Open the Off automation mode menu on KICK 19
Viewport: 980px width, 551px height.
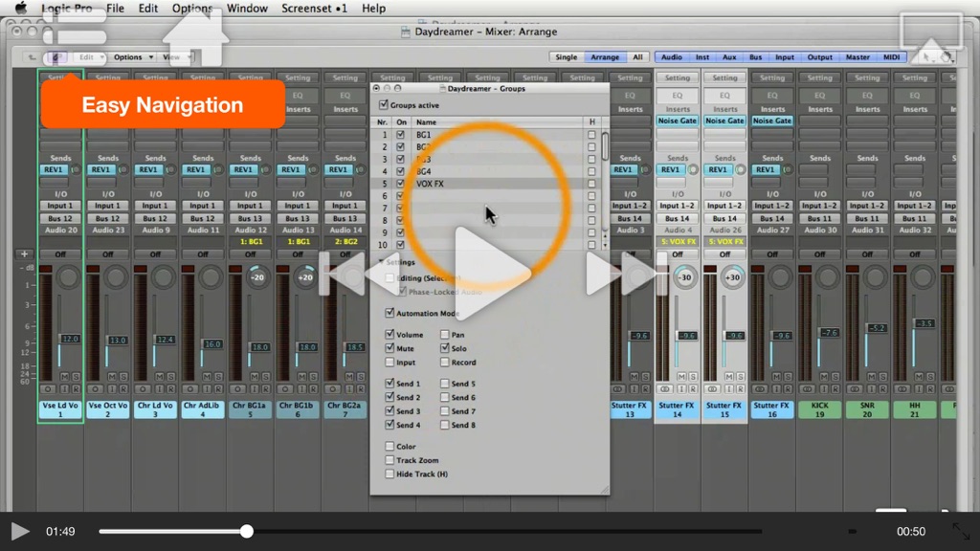pyautogui.click(x=819, y=254)
